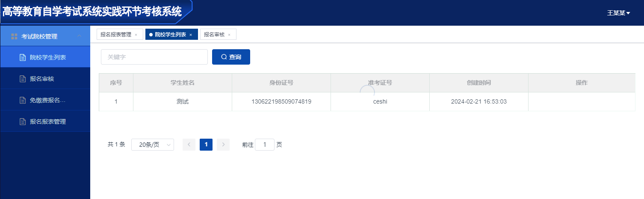Switch to the 报名审核 tab

click(x=214, y=35)
